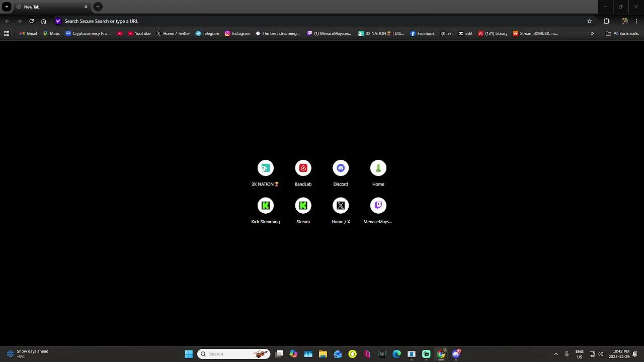Screen dimensions: 644x362
Task: Show hidden system tray icons
Action: coord(556,354)
